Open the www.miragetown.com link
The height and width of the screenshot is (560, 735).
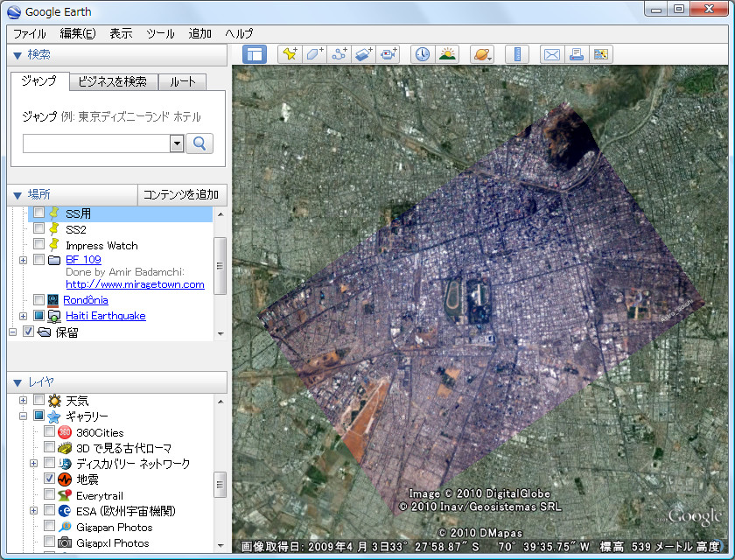click(x=135, y=284)
